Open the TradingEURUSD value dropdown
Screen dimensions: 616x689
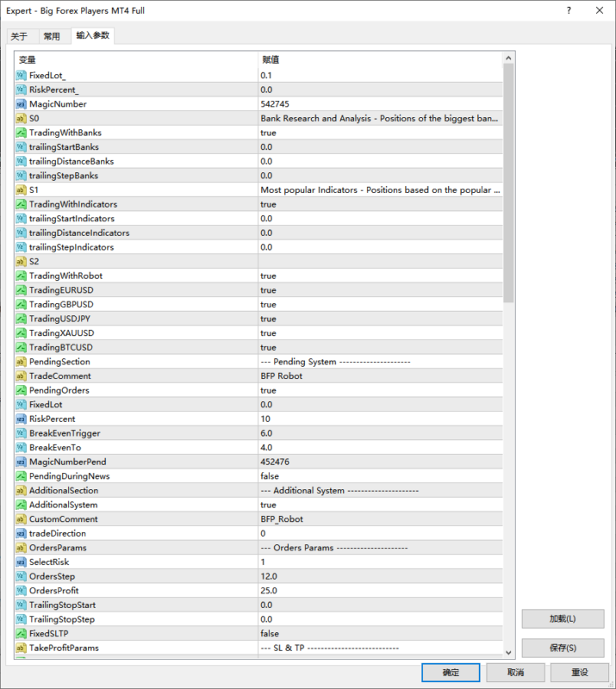point(379,290)
